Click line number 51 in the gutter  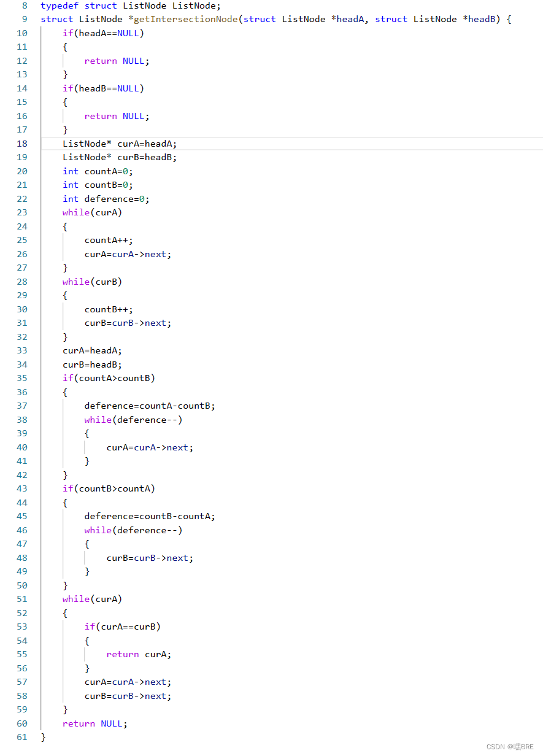point(22,599)
